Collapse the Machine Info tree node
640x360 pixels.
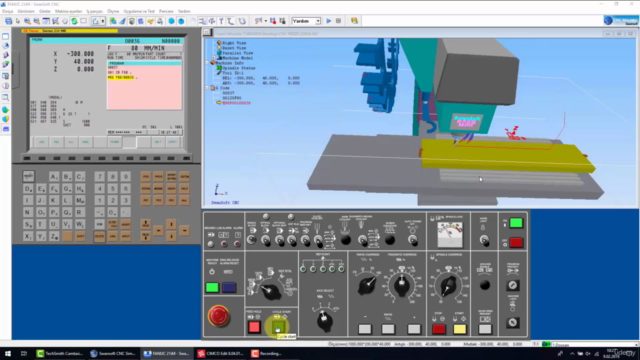coord(207,63)
